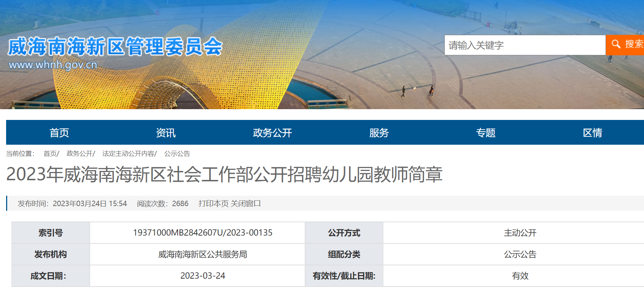644x293 pixels.
Task: Follow the 政务公开 breadcrumb link
Action: tap(79, 154)
